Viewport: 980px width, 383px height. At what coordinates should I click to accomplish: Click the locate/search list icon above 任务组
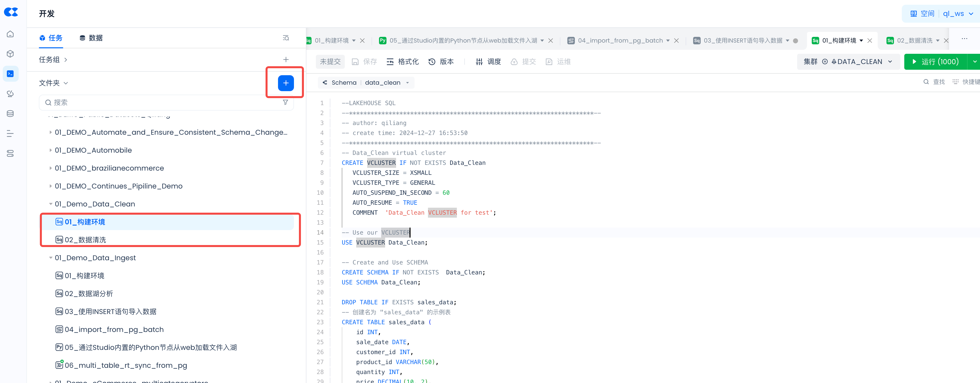(x=286, y=38)
